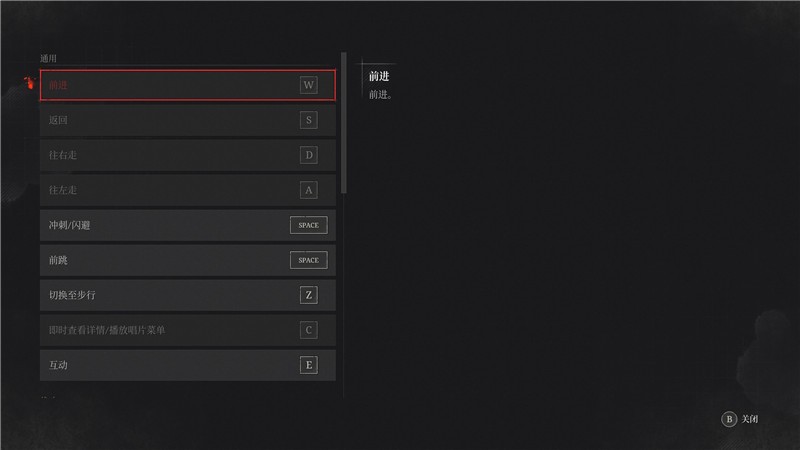Screen dimensions: 800x450
Task: Select the 前进 keybinding row label
Action: click(59, 85)
